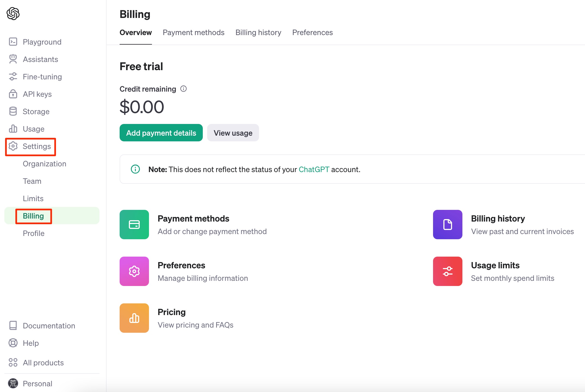Screen dimensions: 585x392
Task: Open Limits in the sidebar
Action: (x=33, y=199)
